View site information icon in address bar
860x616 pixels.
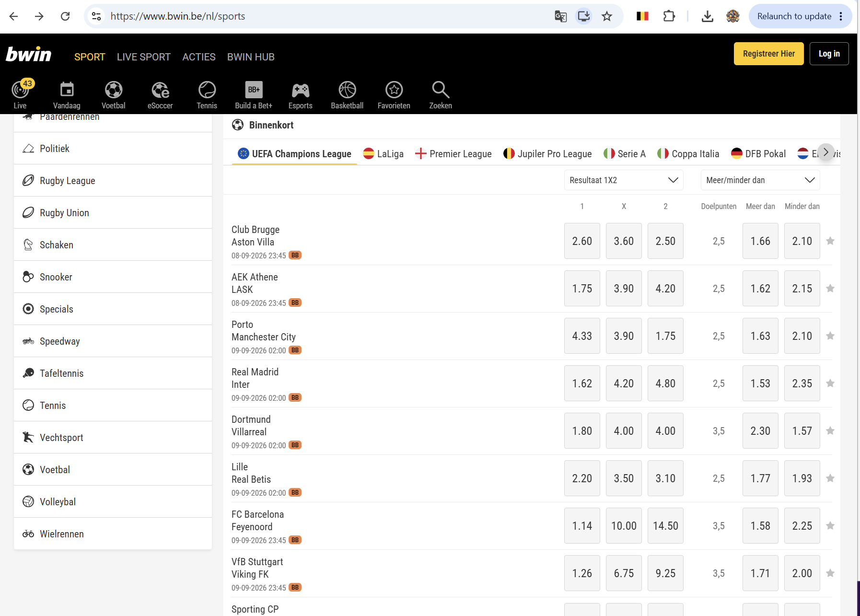pyautogui.click(x=96, y=16)
